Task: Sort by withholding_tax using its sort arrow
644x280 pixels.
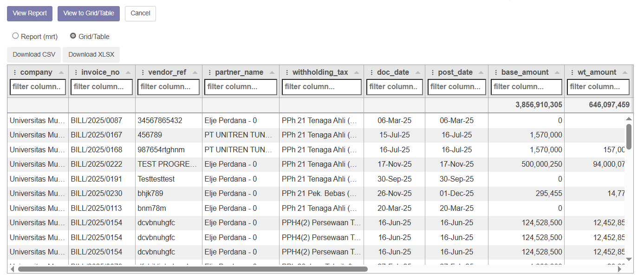Action: point(357,72)
